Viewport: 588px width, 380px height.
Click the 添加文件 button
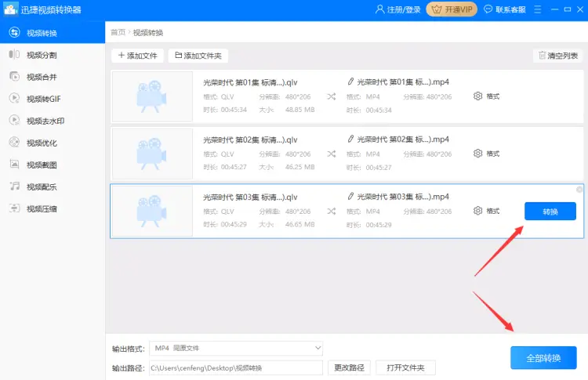(138, 56)
